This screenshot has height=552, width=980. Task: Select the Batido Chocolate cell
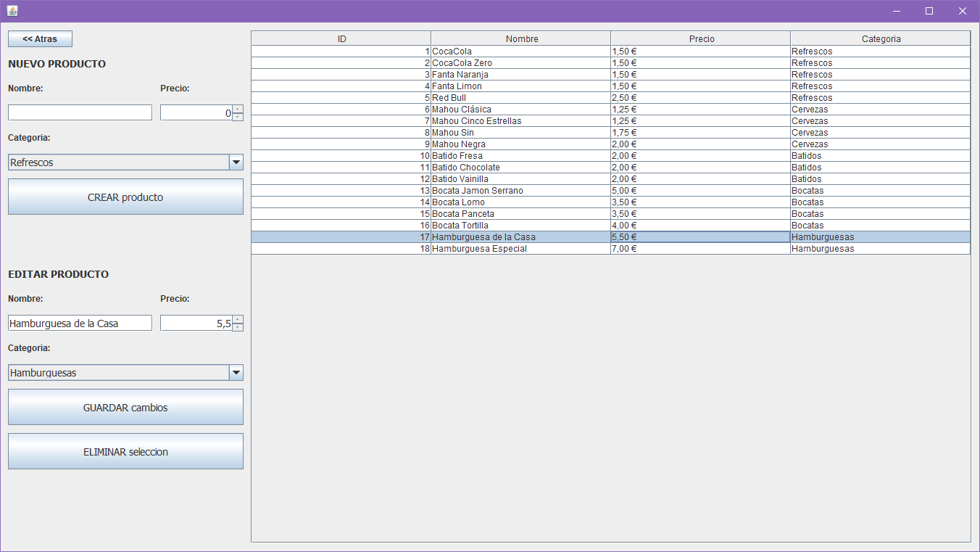point(521,168)
